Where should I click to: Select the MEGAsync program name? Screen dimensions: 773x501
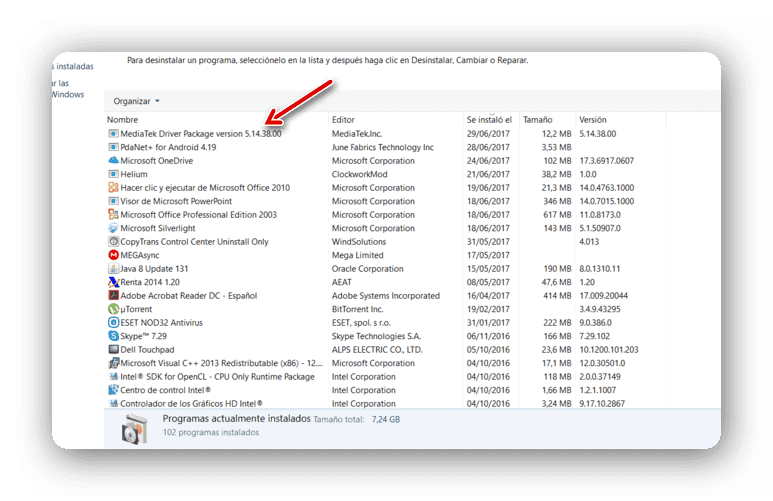(x=140, y=255)
